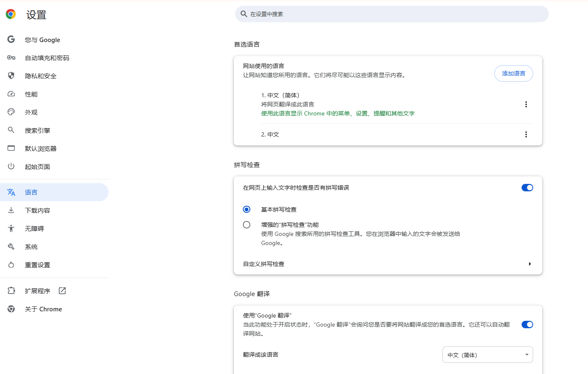Click the 在设置中搜索 search field

click(392, 14)
